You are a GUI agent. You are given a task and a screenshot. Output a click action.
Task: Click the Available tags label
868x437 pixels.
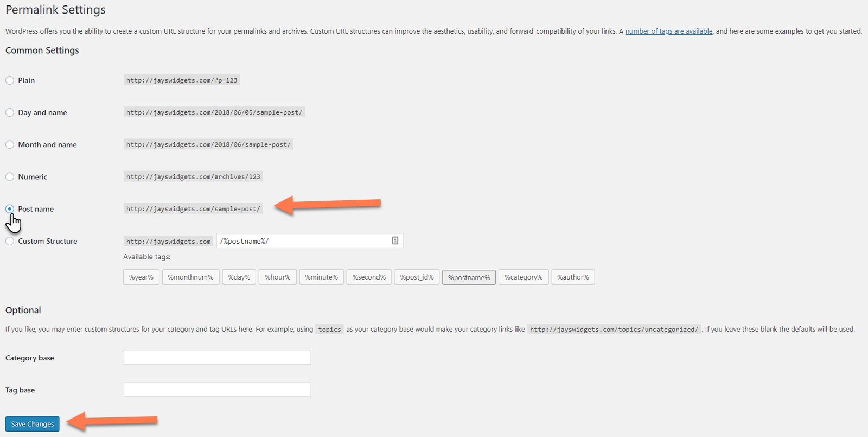point(147,257)
